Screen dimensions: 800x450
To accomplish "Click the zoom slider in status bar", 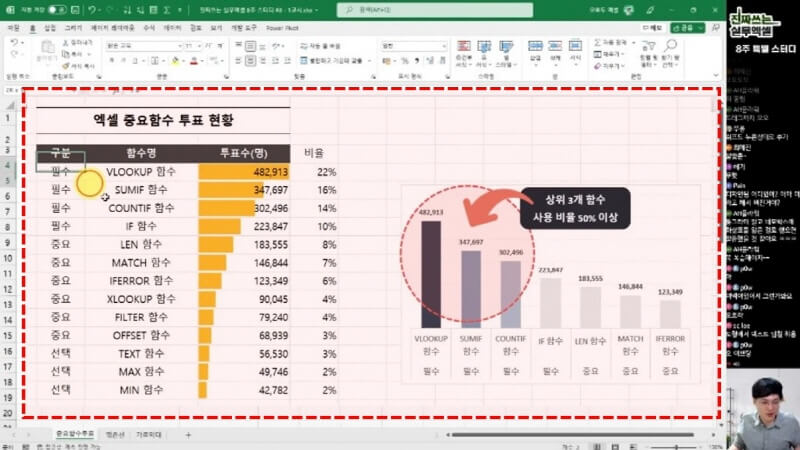I will [677, 447].
